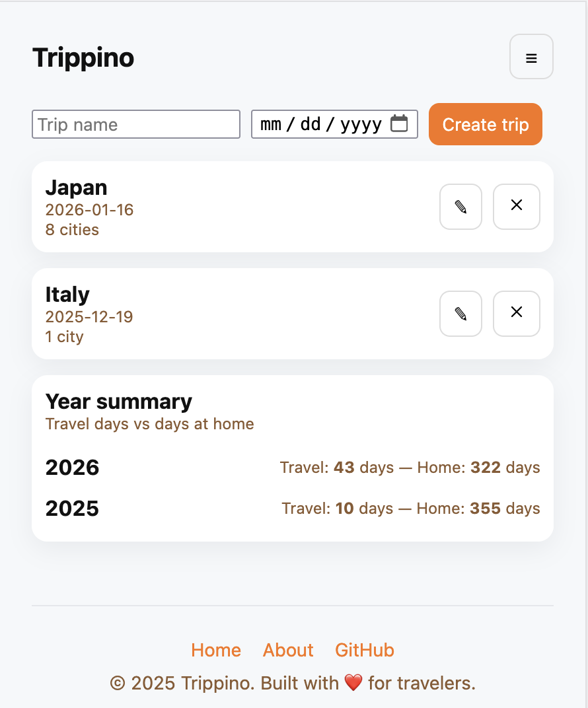Open the calendar date picker icon
This screenshot has width=588, height=708.
399,124
